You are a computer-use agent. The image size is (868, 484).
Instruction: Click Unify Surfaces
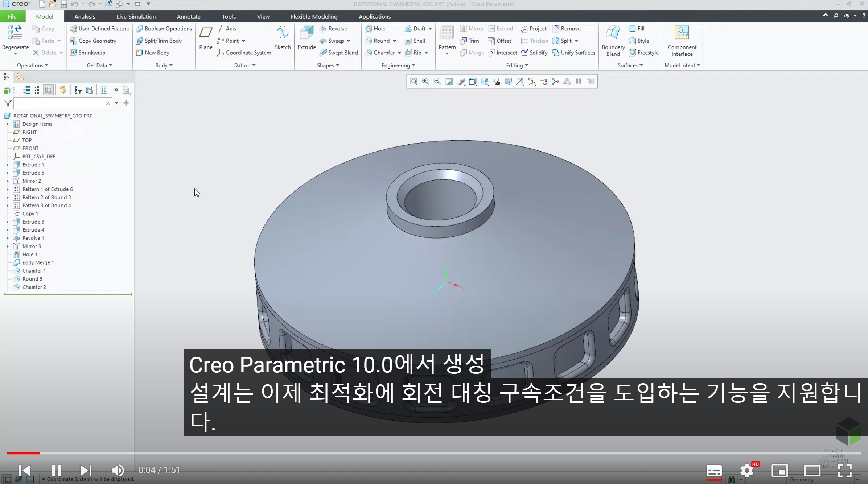point(573,53)
